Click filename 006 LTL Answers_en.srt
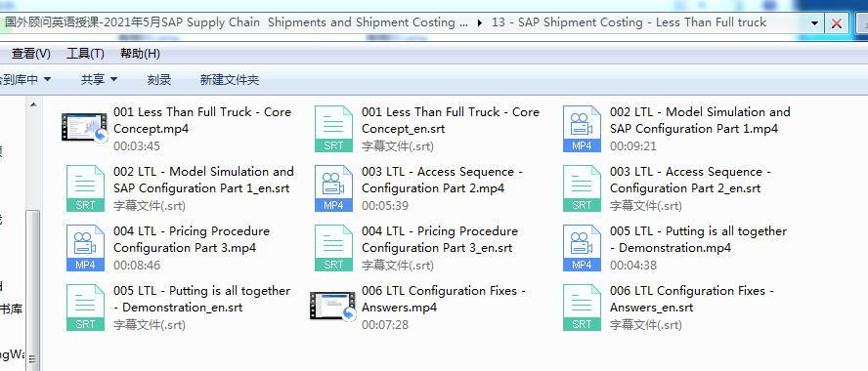Screen dimensions: 868x371 point(692,299)
